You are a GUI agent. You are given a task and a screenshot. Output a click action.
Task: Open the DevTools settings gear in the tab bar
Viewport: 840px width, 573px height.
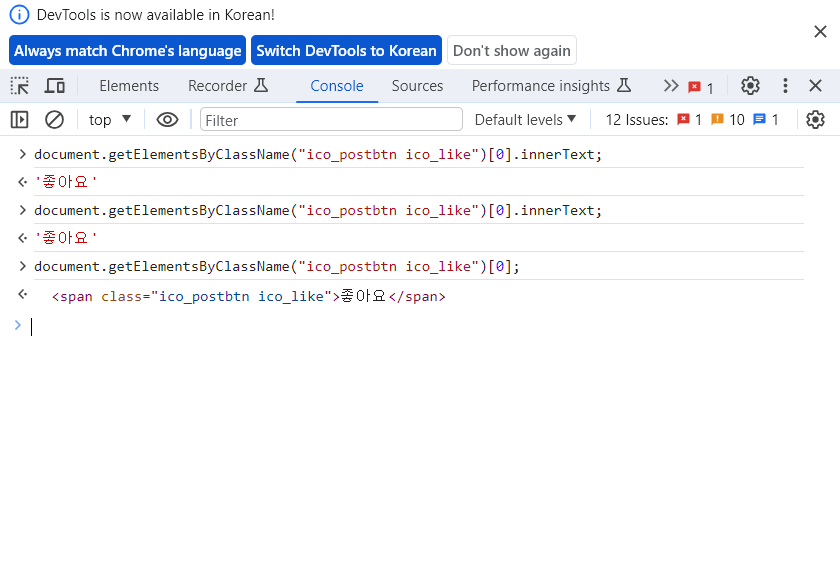(x=750, y=86)
